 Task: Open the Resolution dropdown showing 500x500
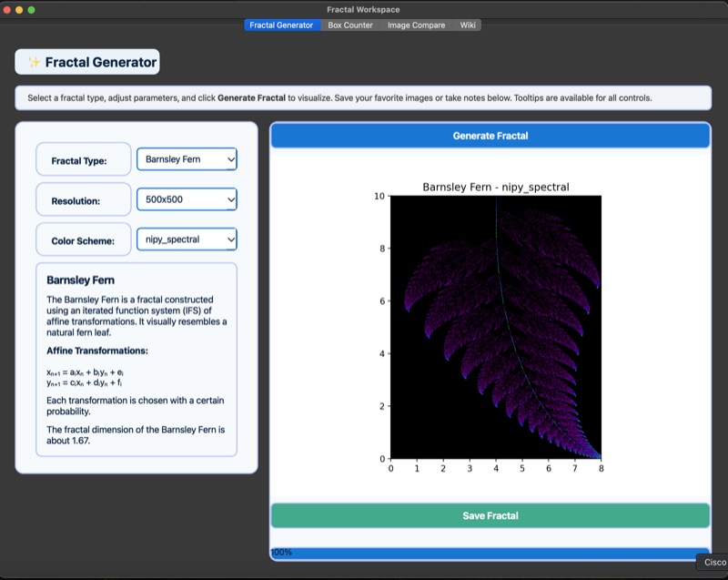coord(187,199)
